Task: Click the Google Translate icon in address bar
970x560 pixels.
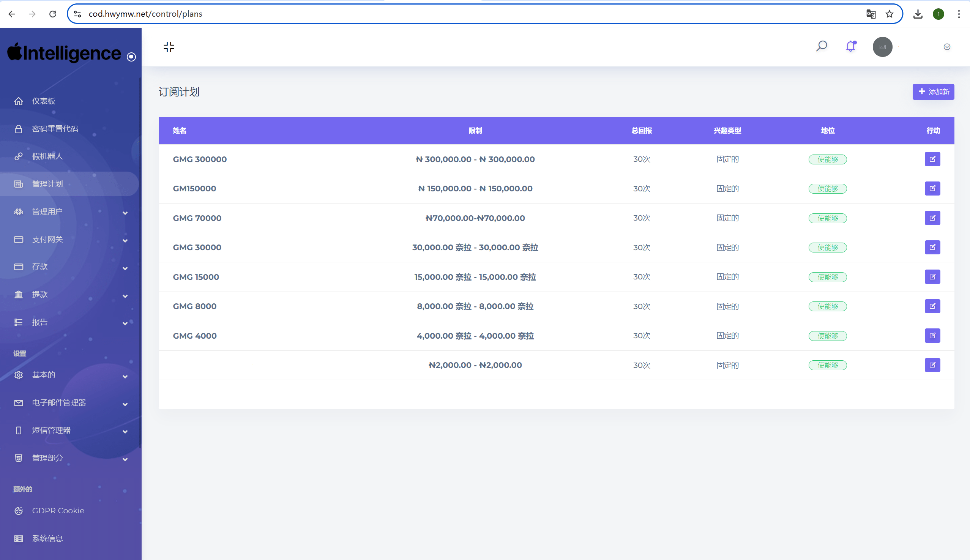Action: click(x=871, y=14)
